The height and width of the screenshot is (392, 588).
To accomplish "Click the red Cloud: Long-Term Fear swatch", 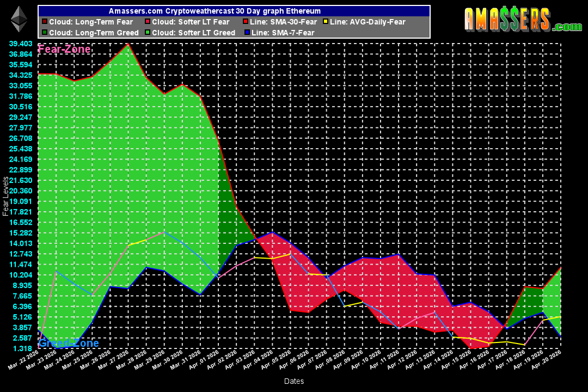I will click(x=45, y=22).
